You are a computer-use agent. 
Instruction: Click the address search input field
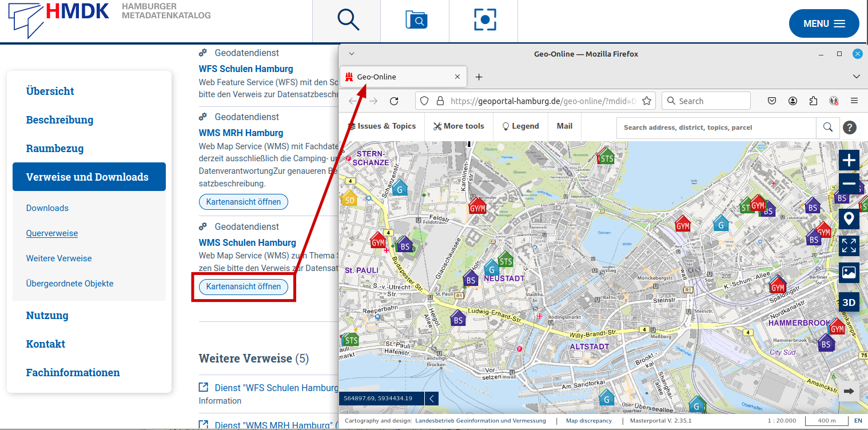point(716,128)
